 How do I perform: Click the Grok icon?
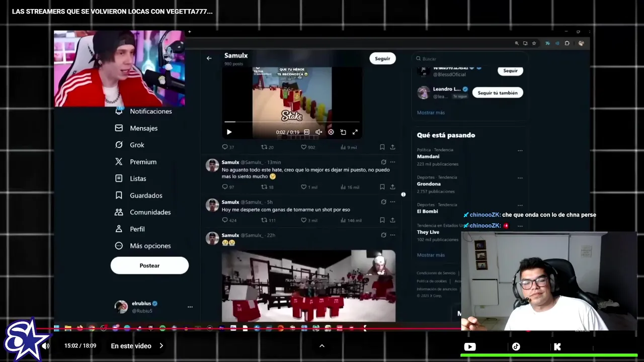[119, 145]
